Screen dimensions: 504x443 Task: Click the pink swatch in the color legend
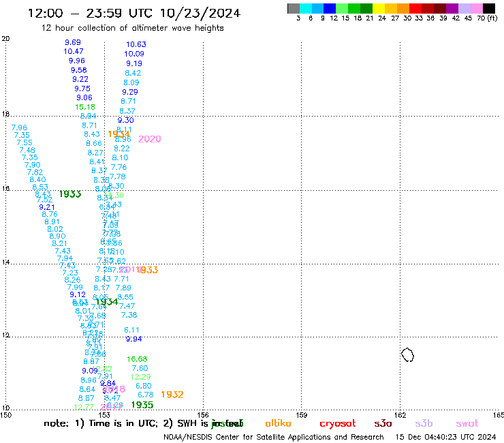click(476, 8)
